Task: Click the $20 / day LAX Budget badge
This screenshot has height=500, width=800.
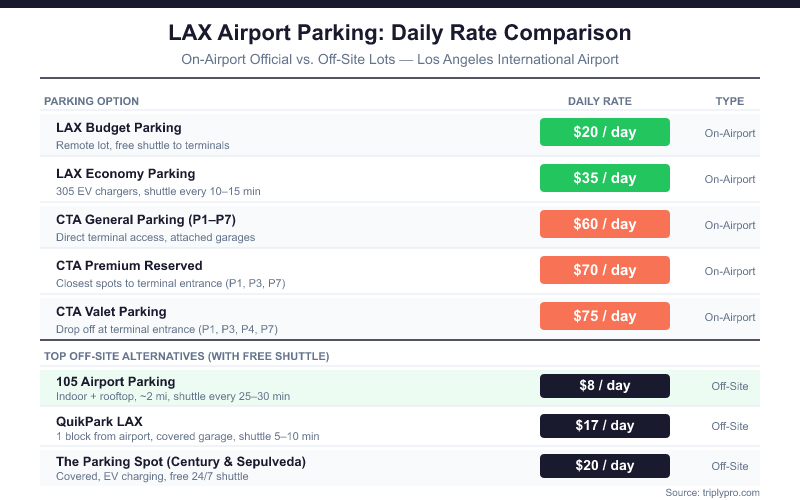Action: 604,132
